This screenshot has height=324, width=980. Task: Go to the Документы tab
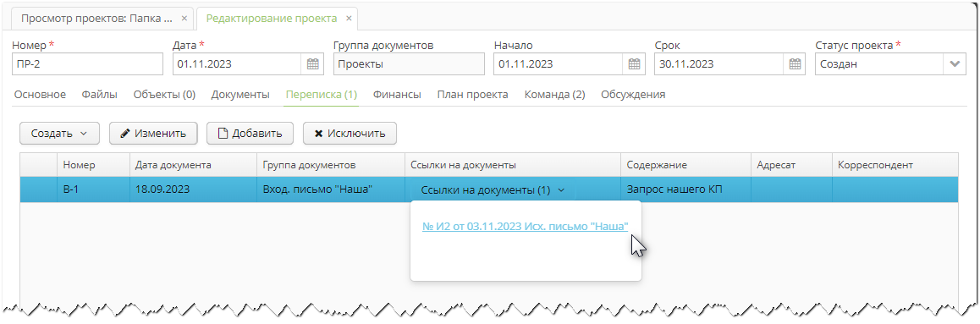(x=240, y=95)
